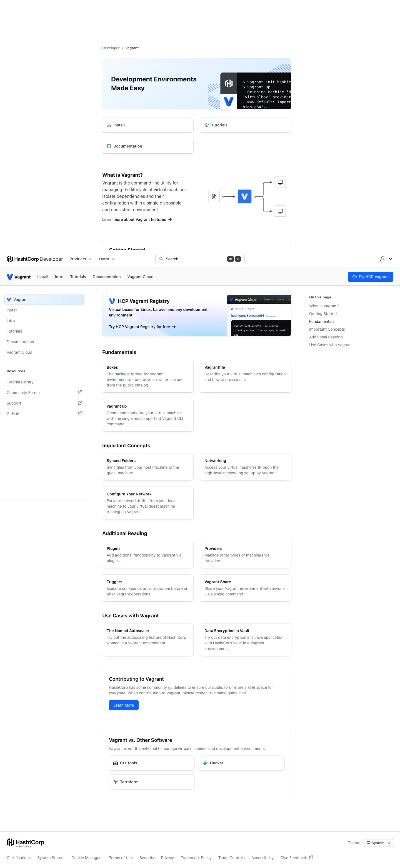The image size is (400, 868).
Task: Click the external link icon by Give Feedback
Action: (311, 857)
